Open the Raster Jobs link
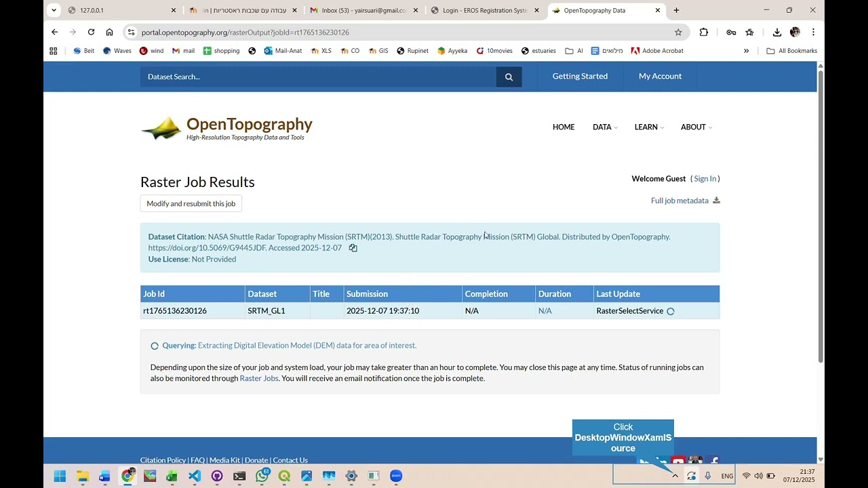The image size is (868, 488). coord(259,378)
